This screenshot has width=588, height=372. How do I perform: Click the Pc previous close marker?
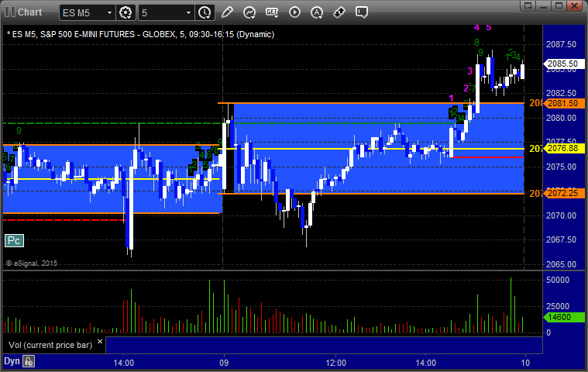pos(14,241)
